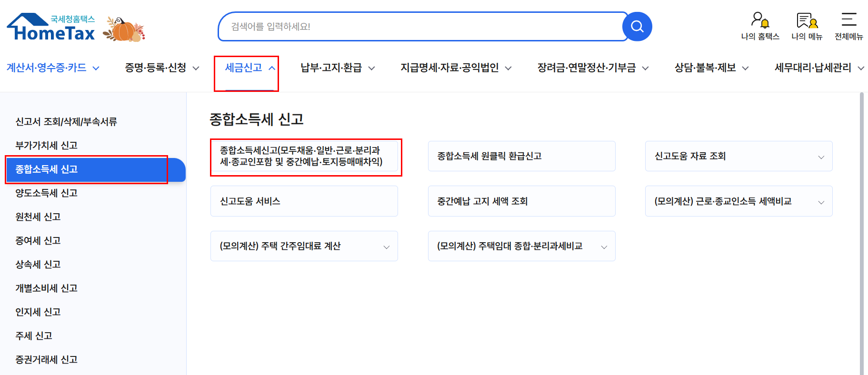The height and width of the screenshot is (375, 868).
Task: Select 상속세 신고 in sidebar
Action: click(x=38, y=264)
